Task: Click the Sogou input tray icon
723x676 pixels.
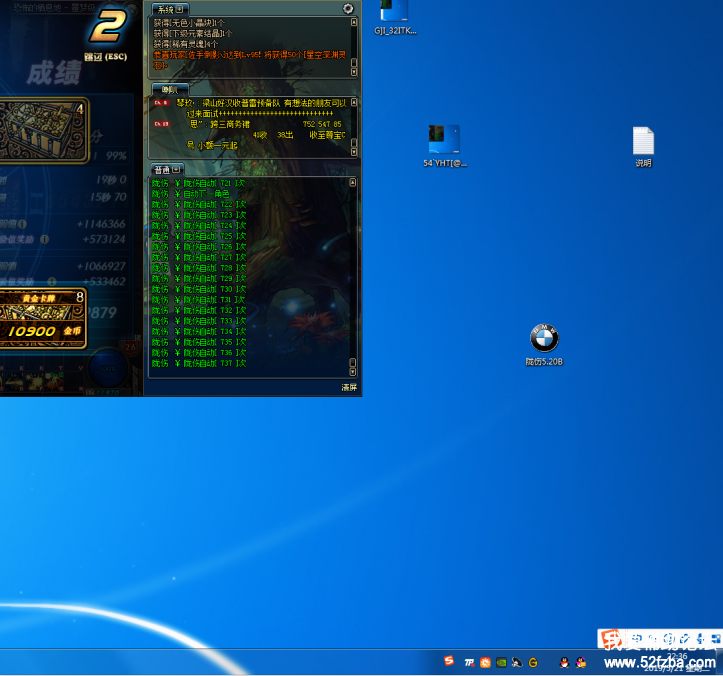Action: pos(449,661)
